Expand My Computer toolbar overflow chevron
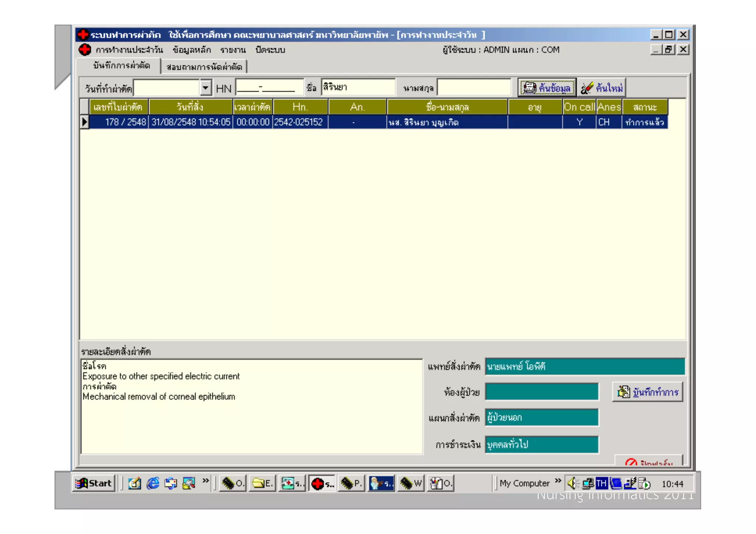Screen dimensions: 756x534 [x=558, y=480]
